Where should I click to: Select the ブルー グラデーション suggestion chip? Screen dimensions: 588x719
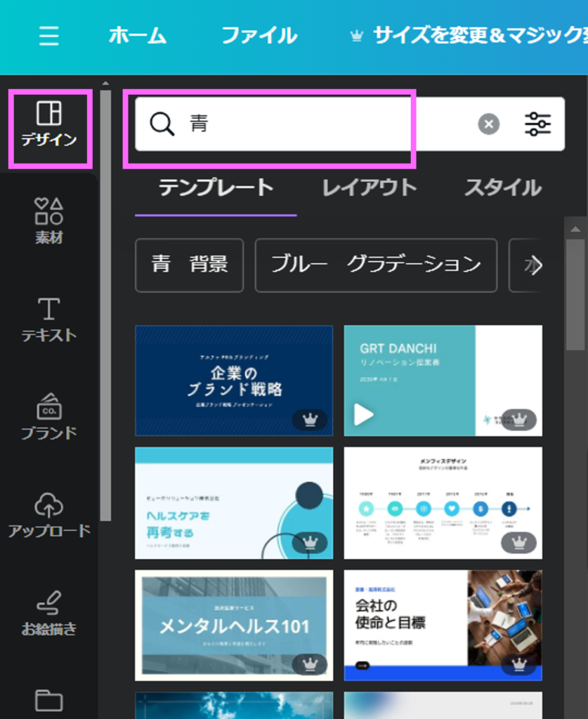(x=376, y=265)
